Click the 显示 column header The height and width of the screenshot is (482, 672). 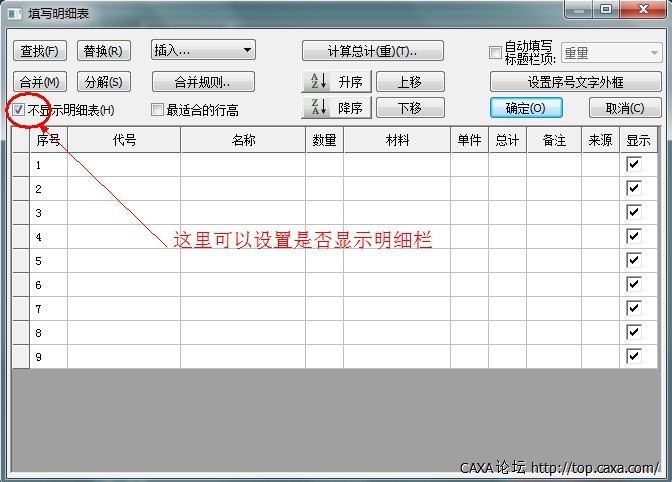pos(638,140)
